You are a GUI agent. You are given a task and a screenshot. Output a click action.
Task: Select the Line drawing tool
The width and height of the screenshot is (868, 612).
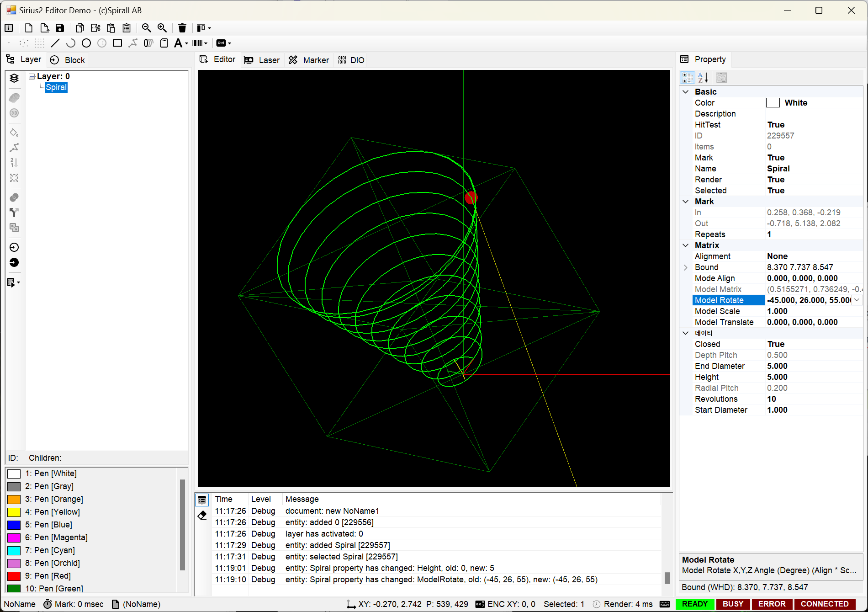[55, 43]
